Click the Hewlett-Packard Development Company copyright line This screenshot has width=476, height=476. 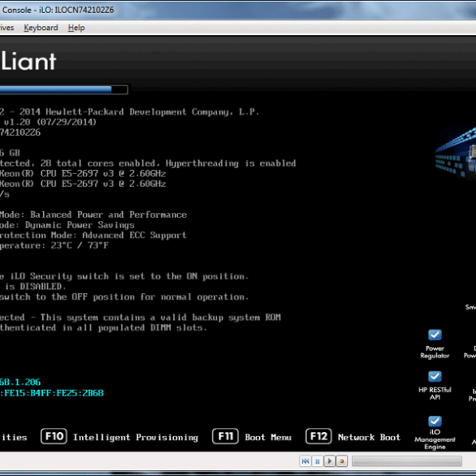(129, 112)
